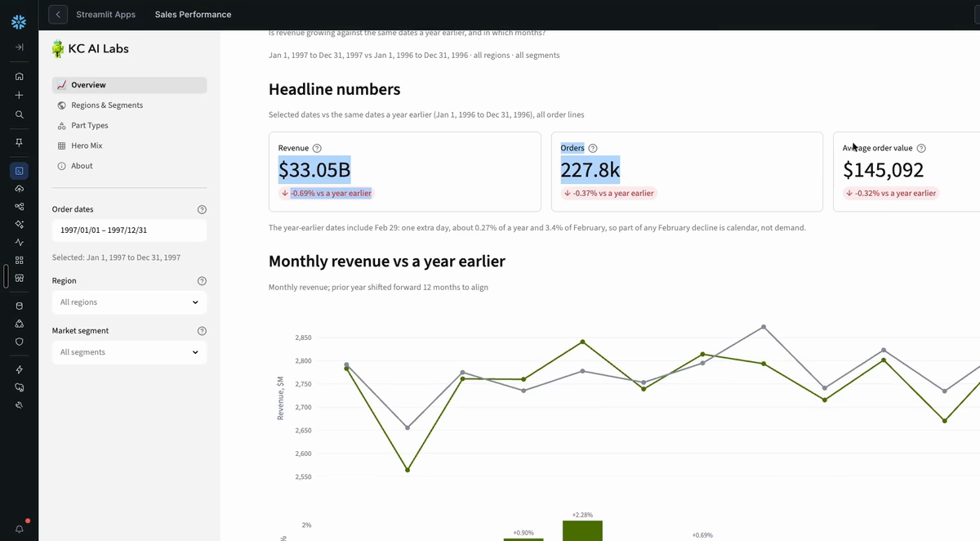Viewport: 980px width, 541px height.
Task: Open the pulse-line Monitoring icon
Action: [19, 243]
